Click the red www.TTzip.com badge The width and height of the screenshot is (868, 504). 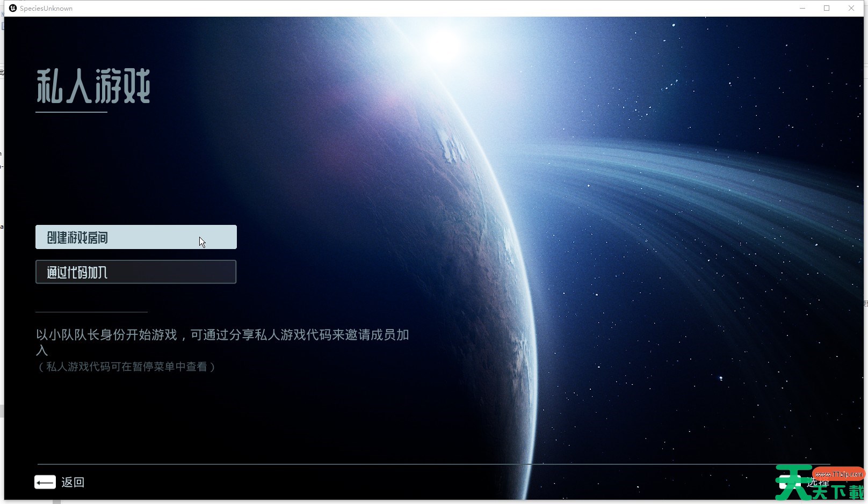(838, 474)
